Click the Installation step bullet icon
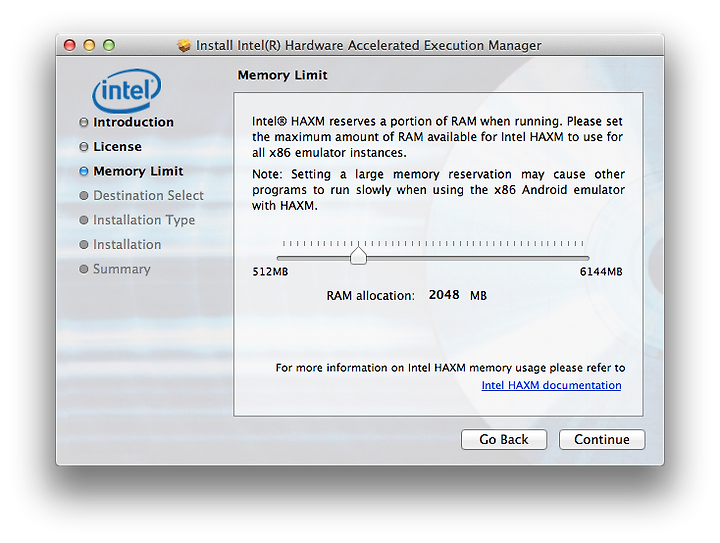Image resolution: width=720 pixels, height=543 pixels. tap(84, 245)
